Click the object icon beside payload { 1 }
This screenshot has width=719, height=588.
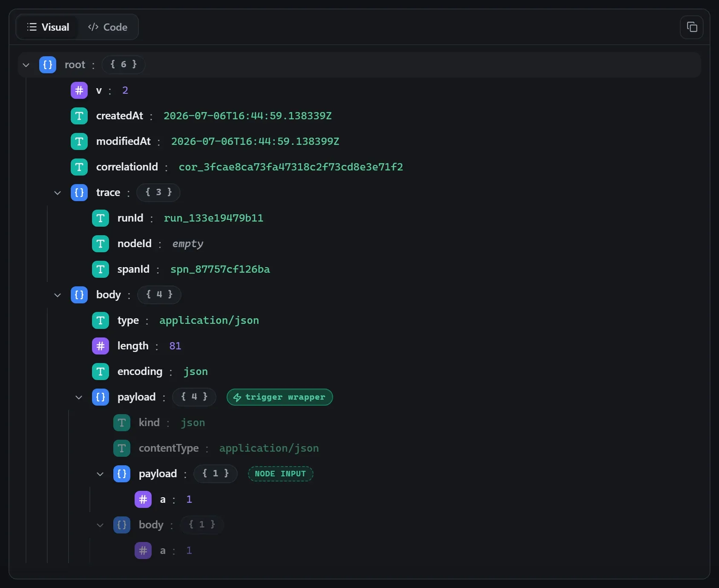click(122, 474)
